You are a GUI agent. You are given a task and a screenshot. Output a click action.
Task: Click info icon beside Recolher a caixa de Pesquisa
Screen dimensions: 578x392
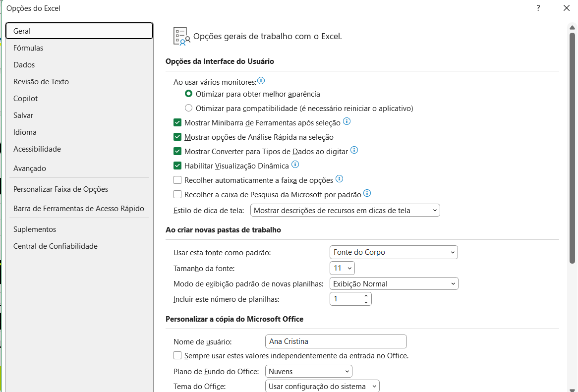coord(367,193)
